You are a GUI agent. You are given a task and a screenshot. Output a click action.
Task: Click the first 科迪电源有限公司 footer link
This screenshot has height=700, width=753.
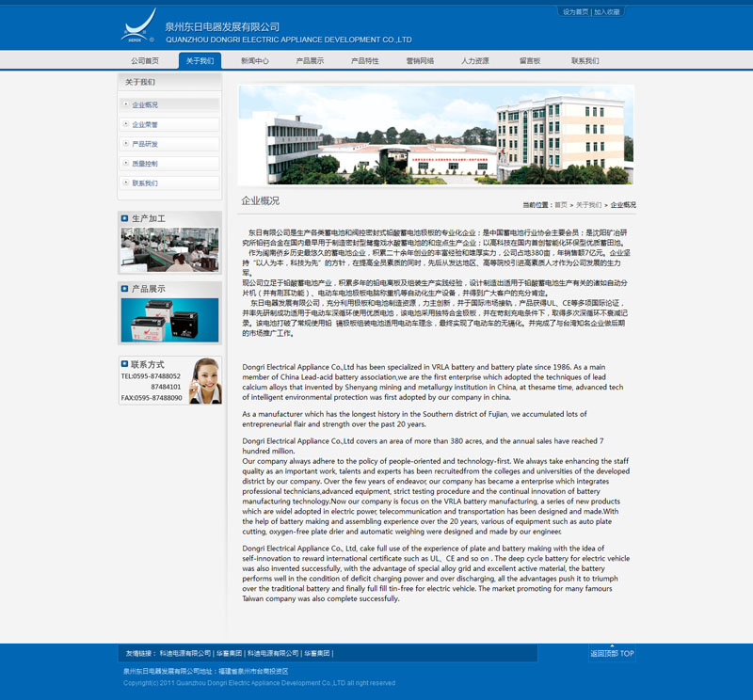(x=185, y=654)
